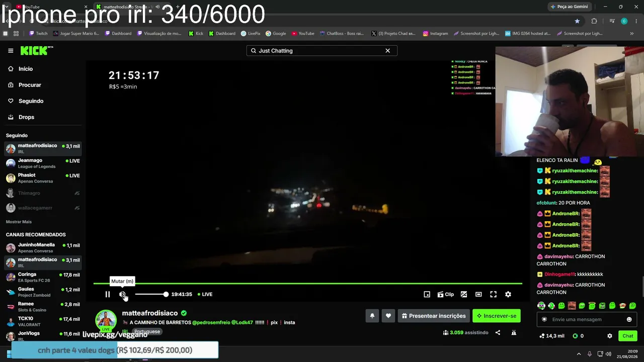Open recommended channel Gaules
Viewport: 644px width, 362px height.
click(x=43, y=292)
